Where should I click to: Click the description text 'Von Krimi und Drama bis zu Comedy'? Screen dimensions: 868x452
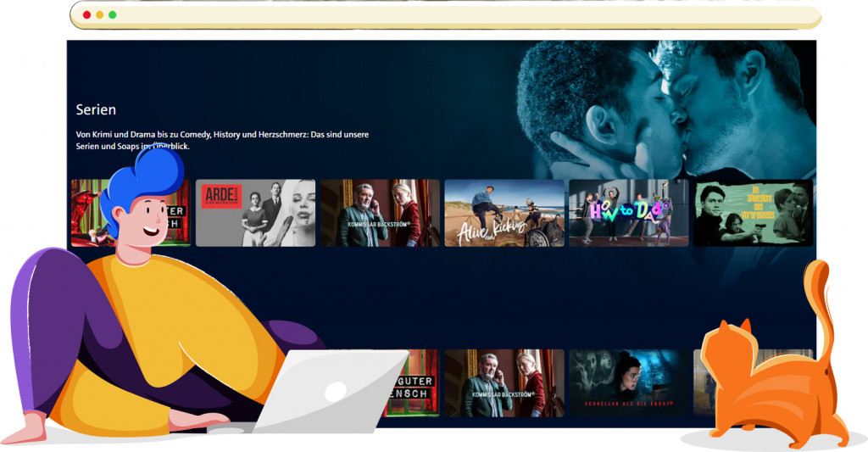143,134
